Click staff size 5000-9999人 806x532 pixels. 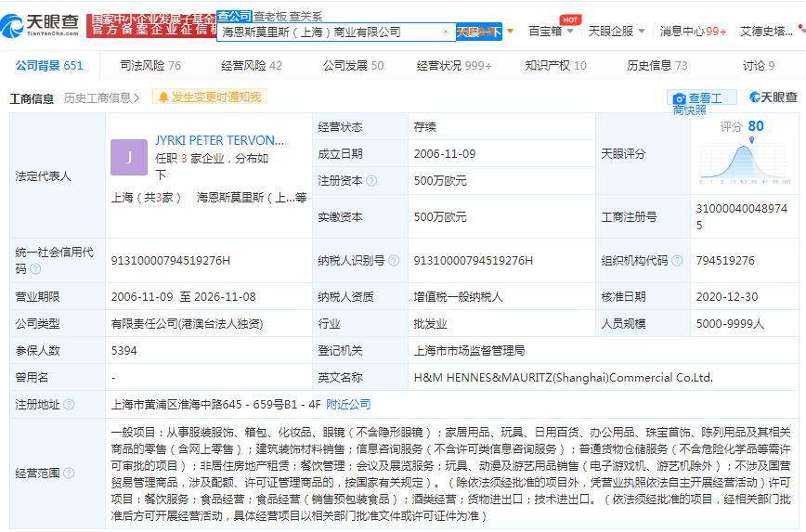[730, 324]
